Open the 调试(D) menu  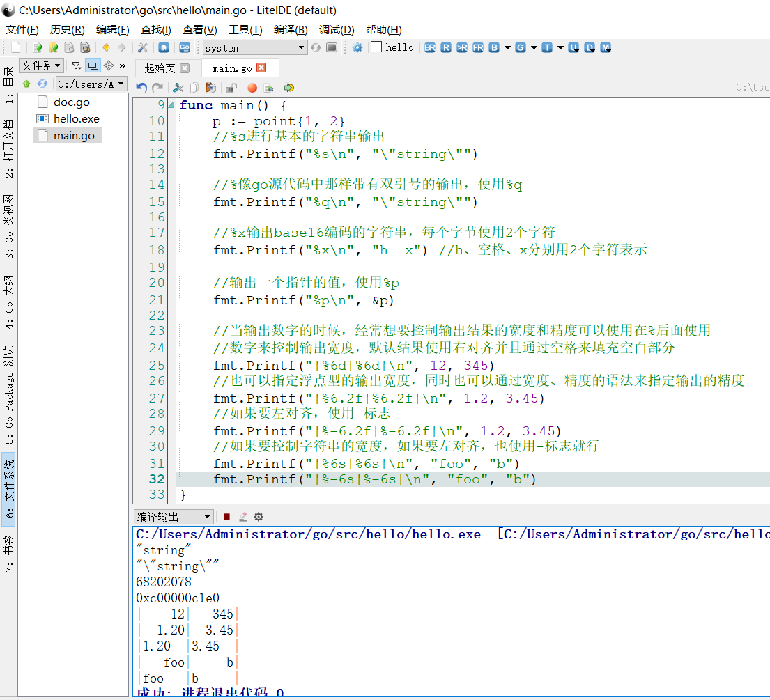[337, 30]
